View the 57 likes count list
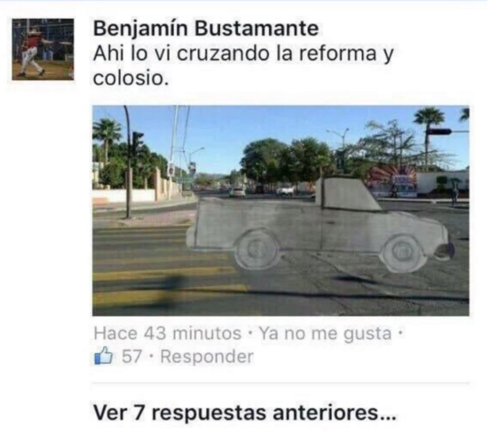500x434 pixels. click(132, 356)
